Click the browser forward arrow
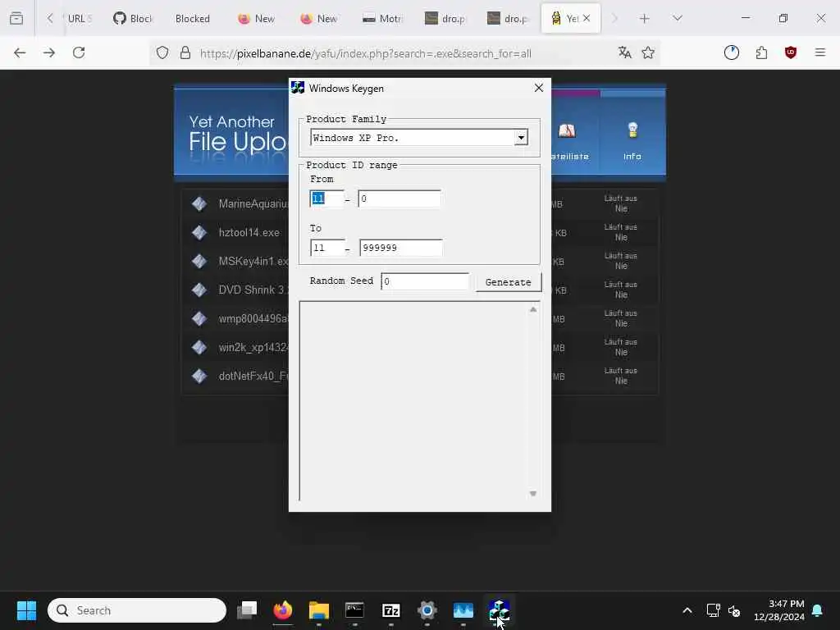 point(49,52)
